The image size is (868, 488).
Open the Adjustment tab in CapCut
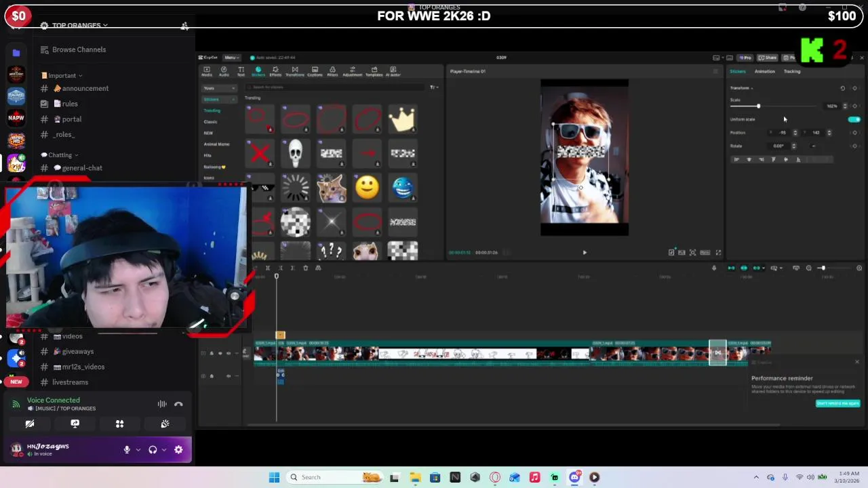[x=353, y=71]
